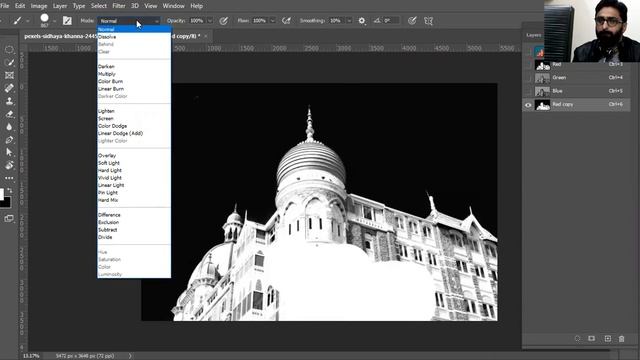The height and width of the screenshot is (360, 640).
Task: Enable airbrush build-up effects
Action: [x=287, y=21]
